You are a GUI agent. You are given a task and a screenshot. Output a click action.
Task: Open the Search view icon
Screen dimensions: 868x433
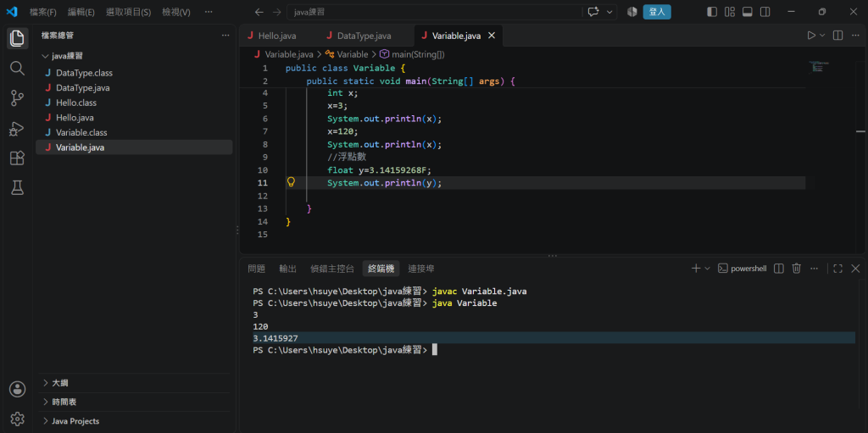17,68
